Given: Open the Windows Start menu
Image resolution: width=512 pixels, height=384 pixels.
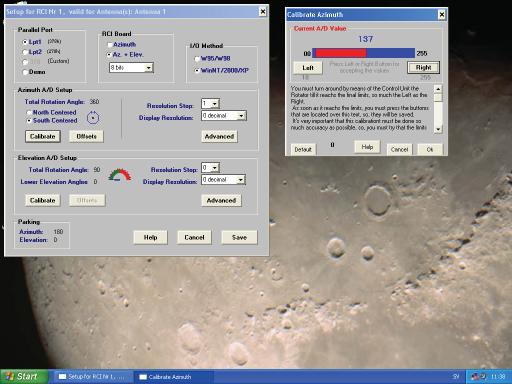Looking at the screenshot, I should coord(24,377).
